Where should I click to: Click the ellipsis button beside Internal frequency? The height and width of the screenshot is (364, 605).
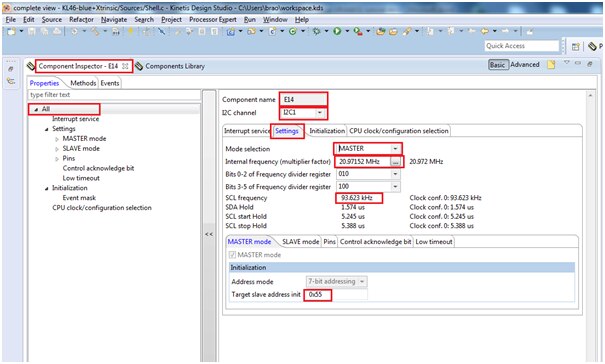click(395, 162)
